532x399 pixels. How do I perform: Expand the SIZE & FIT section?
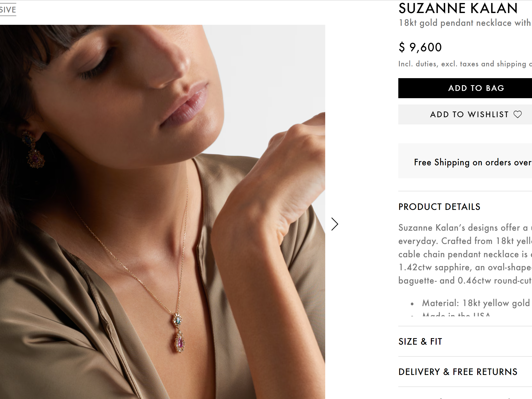tap(420, 342)
